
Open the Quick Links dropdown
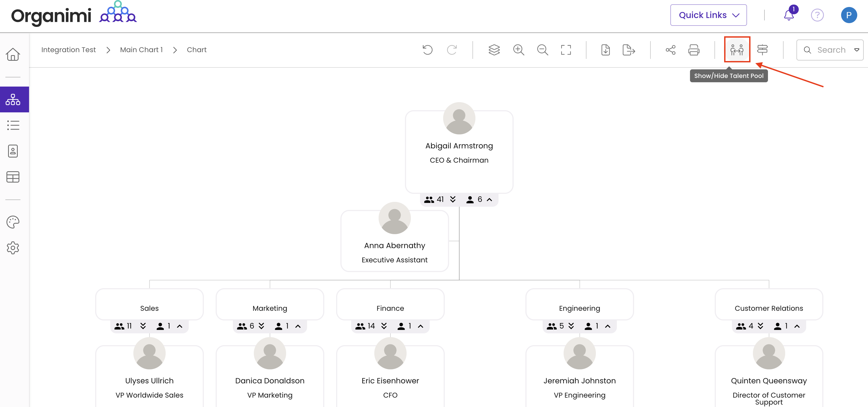click(708, 15)
